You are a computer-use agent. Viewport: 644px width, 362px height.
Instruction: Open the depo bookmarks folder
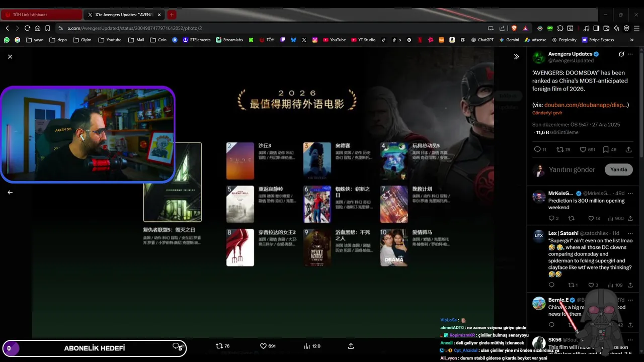click(x=58, y=40)
